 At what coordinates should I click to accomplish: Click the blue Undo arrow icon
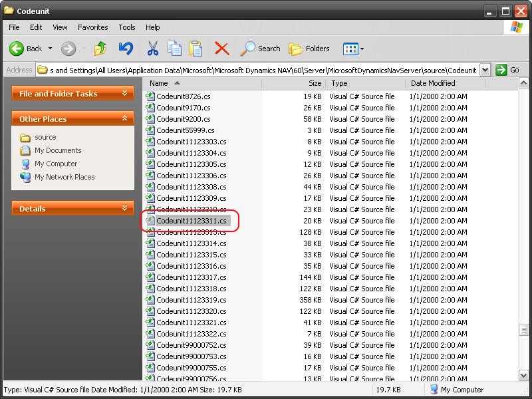coord(126,49)
